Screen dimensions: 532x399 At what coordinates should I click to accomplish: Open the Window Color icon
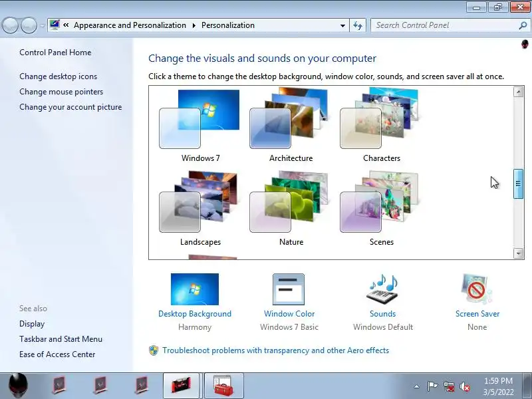point(289,289)
